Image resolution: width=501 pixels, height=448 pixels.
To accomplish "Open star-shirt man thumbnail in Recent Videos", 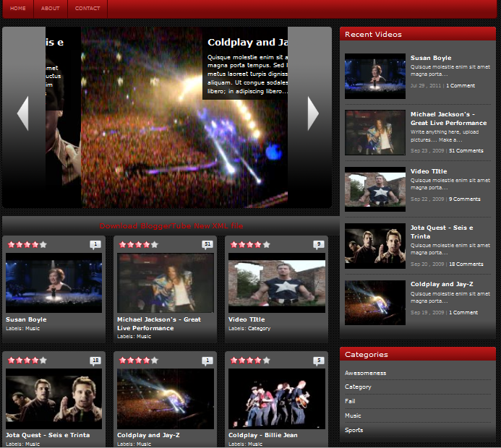I will (x=375, y=189).
